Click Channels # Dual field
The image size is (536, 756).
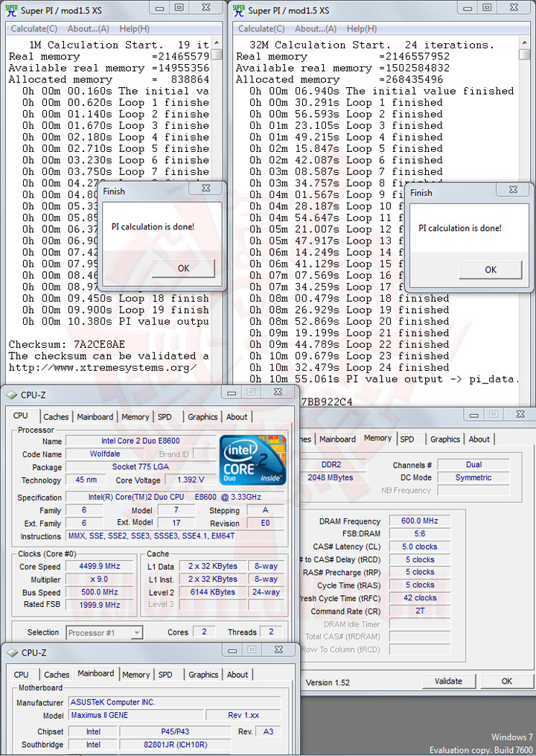tap(473, 465)
